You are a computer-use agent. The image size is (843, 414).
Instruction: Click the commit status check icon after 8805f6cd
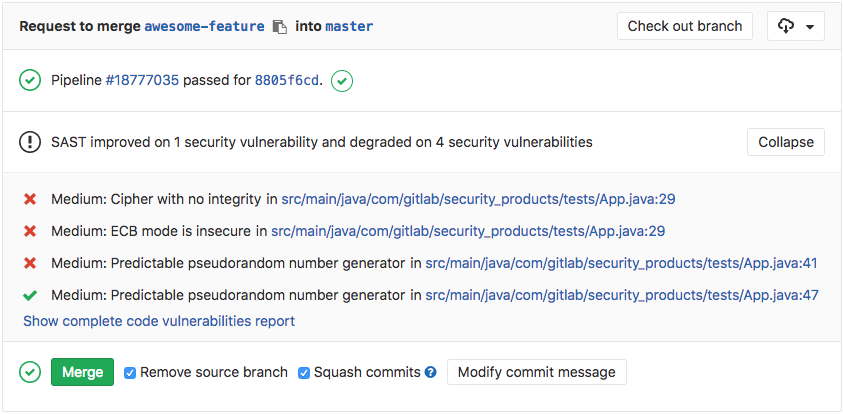coord(342,80)
